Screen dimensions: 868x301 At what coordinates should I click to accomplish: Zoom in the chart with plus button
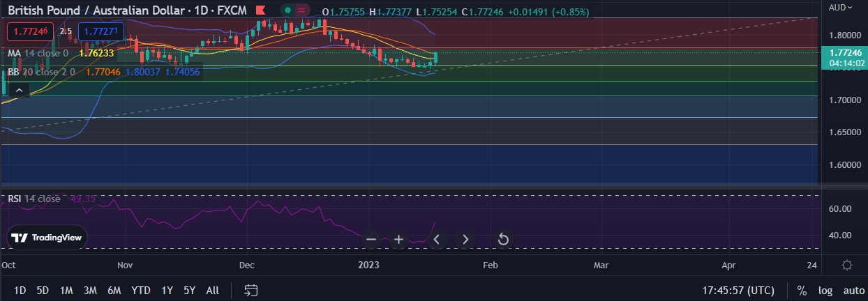[398, 240]
